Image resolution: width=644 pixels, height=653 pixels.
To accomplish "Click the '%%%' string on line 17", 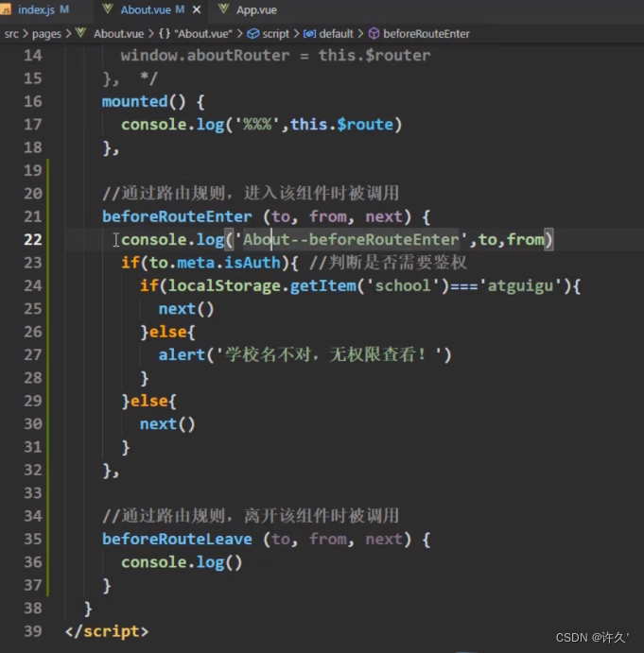I will coord(257,125).
